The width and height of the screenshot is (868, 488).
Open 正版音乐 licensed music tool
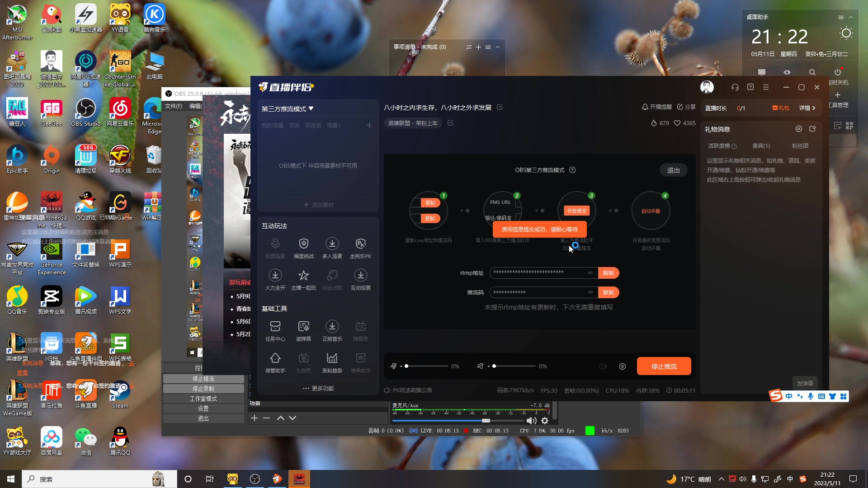tap(332, 331)
